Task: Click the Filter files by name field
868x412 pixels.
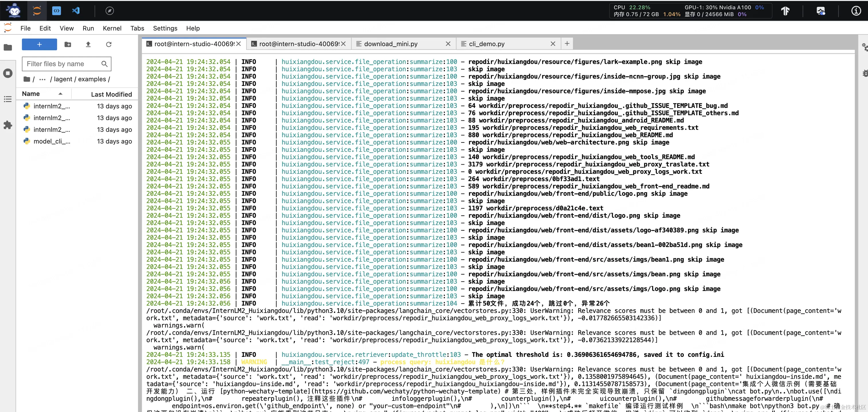Action: [x=62, y=64]
